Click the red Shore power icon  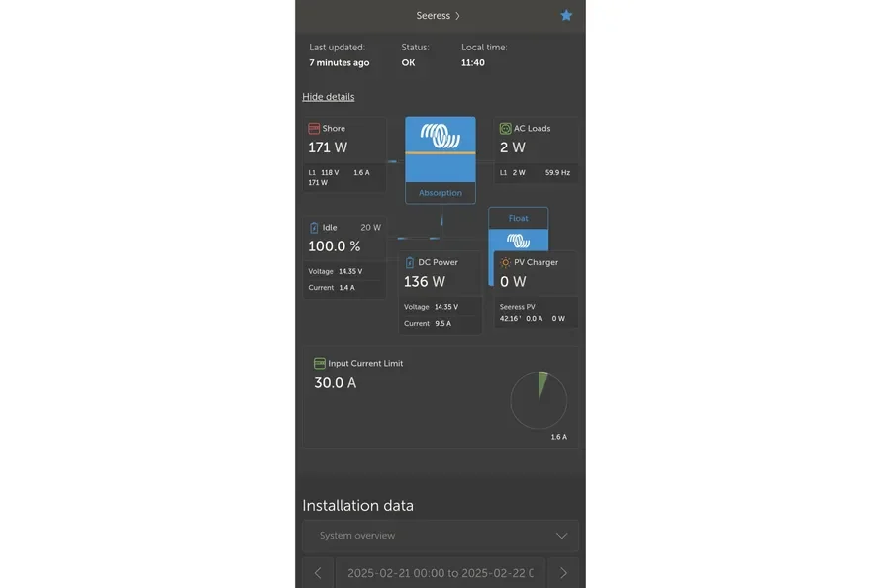[x=314, y=129]
